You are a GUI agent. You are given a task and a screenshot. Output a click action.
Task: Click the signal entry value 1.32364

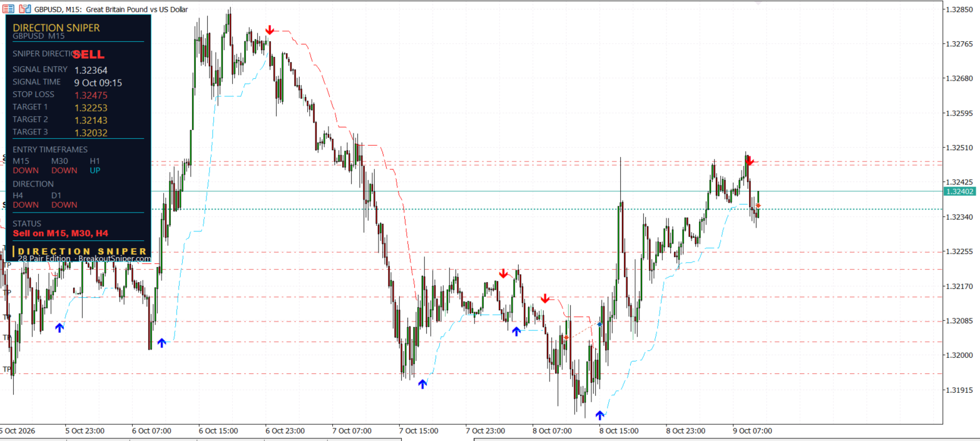click(91, 70)
